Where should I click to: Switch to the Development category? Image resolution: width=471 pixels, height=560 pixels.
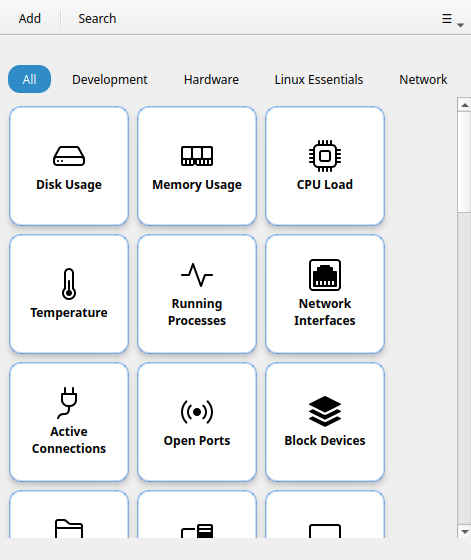(110, 79)
